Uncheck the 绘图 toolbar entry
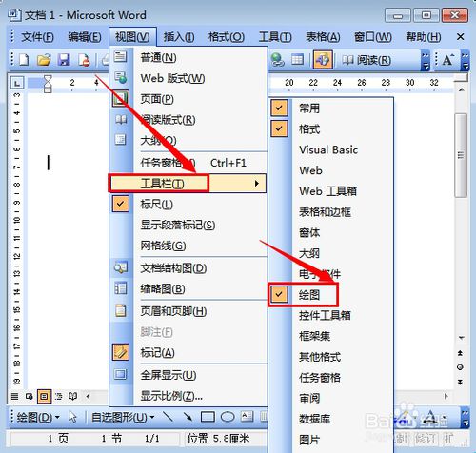Image resolution: width=476 pixels, height=453 pixels. (304, 295)
